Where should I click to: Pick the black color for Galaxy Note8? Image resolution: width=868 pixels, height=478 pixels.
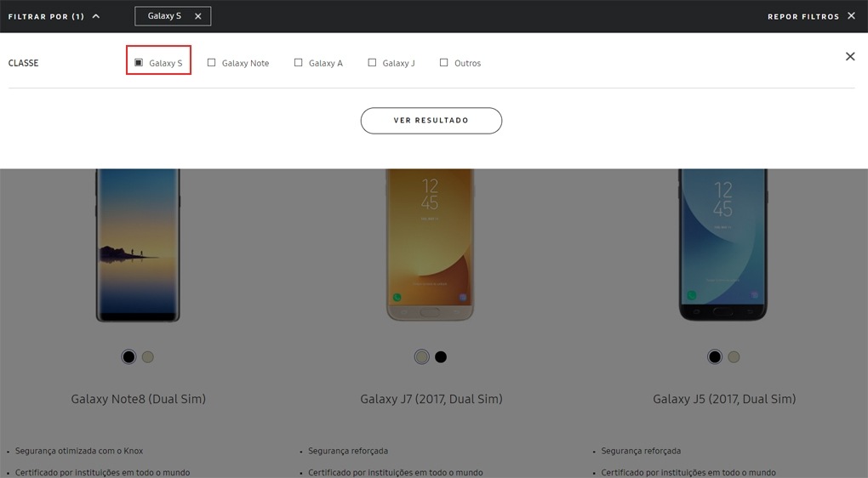click(x=128, y=357)
